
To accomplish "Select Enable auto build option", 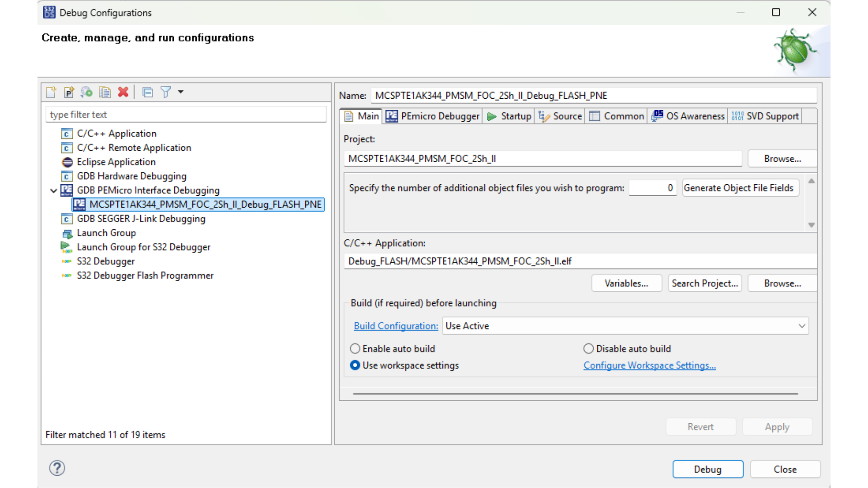I will 393,349.
